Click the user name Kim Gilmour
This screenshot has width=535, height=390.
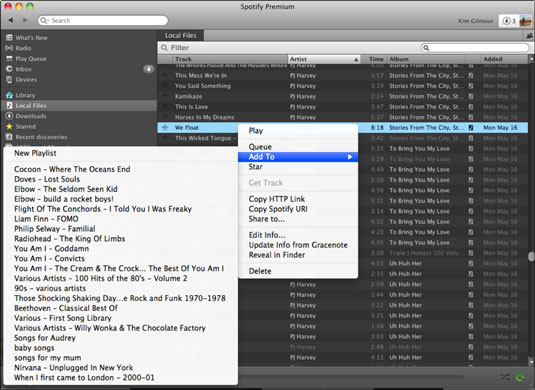click(476, 21)
